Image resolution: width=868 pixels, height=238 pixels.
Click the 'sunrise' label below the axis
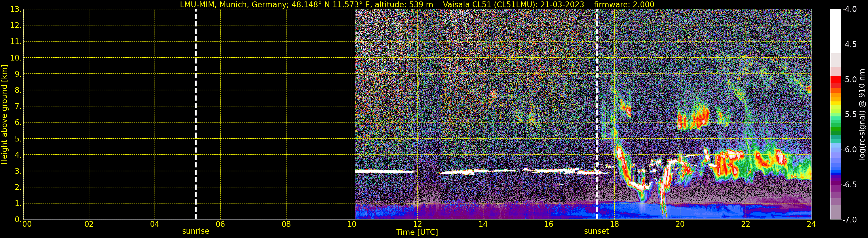pyautogui.click(x=196, y=231)
